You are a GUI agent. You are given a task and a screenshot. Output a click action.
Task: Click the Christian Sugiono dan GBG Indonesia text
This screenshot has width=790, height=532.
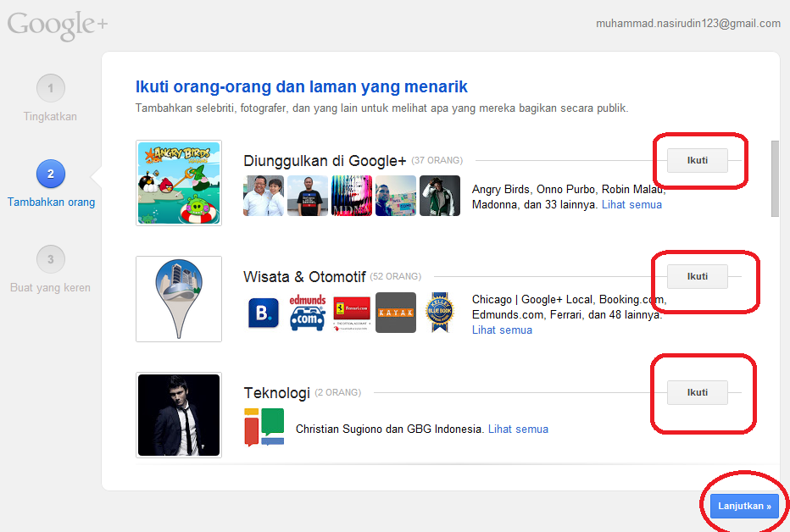[x=389, y=429]
